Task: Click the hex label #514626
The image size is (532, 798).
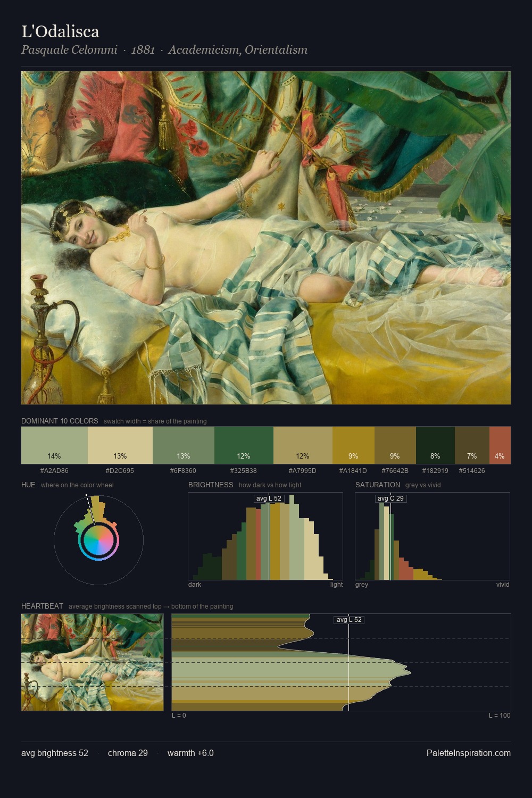Action: click(472, 471)
